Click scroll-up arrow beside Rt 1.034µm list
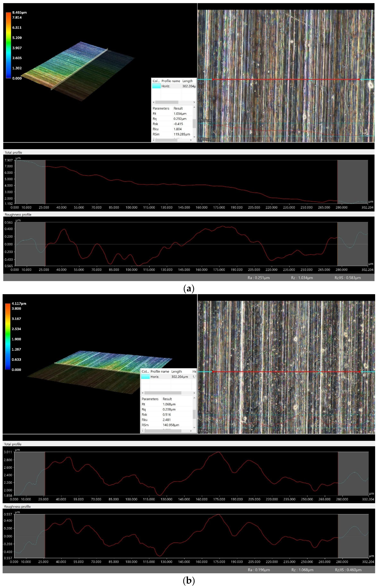The height and width of the screenshot is (588, 380). click(x=194, y=107)
